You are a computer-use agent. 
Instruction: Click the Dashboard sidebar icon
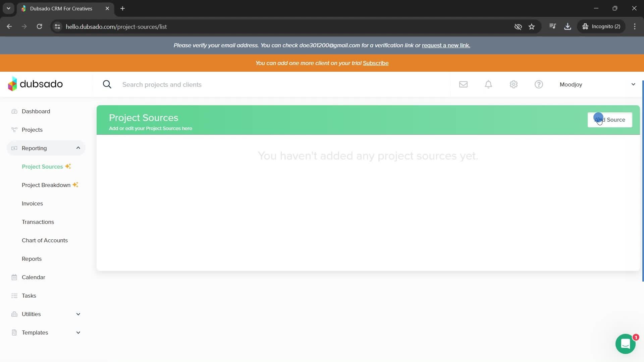14,111
